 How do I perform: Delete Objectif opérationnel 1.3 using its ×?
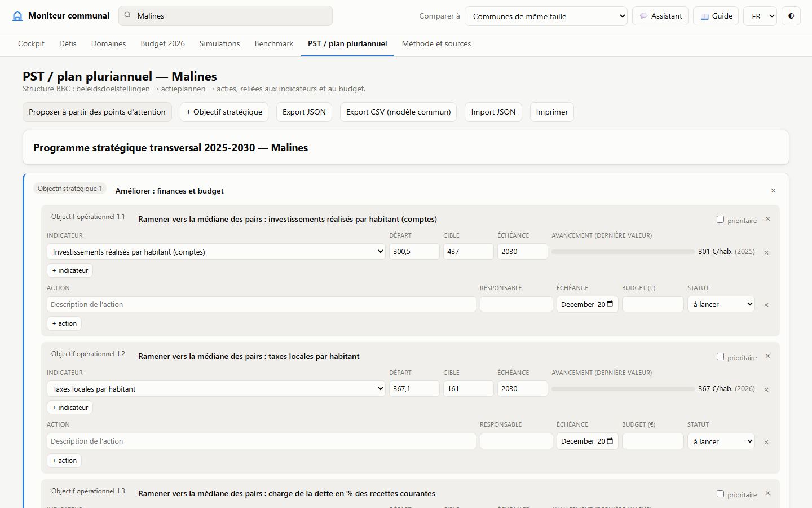point(767,493)
